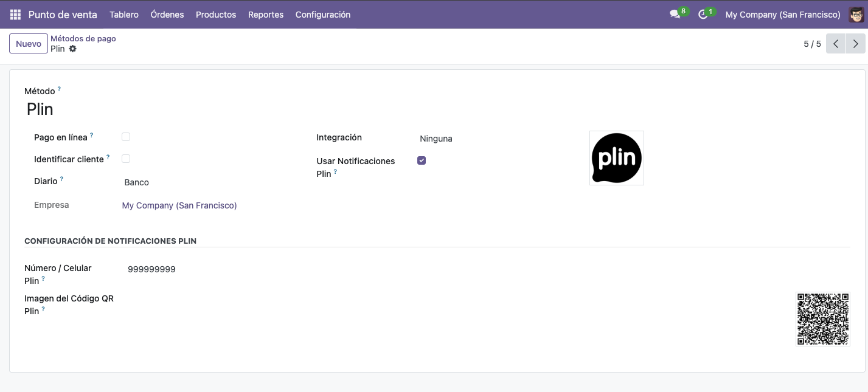
Task: Open the Tablero menu
Action: (x=124, y=15)
